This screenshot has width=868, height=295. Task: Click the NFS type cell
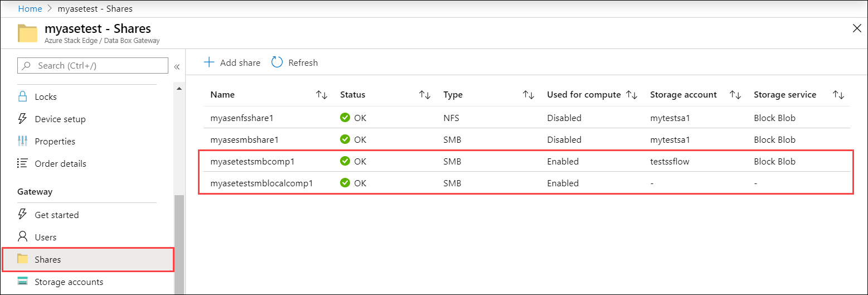(450, 118)
